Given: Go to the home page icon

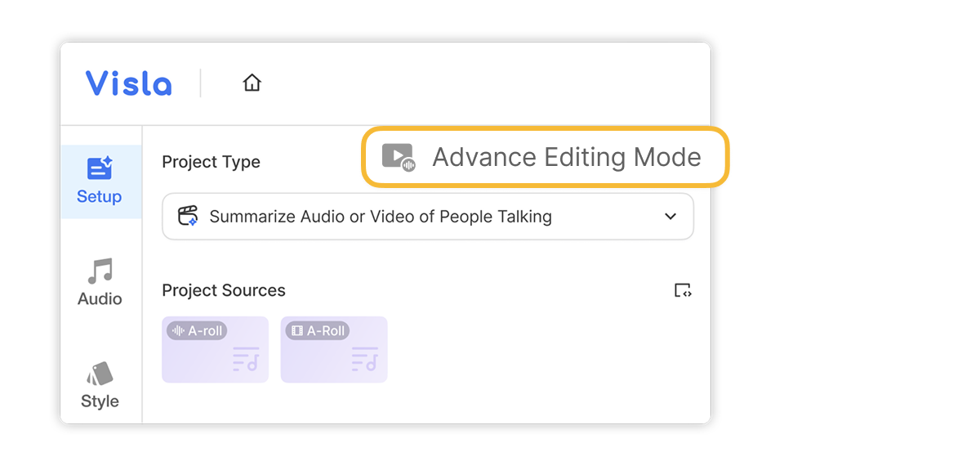Looking at the screenshot, I should pyautogui.click(x=252, y=83).
